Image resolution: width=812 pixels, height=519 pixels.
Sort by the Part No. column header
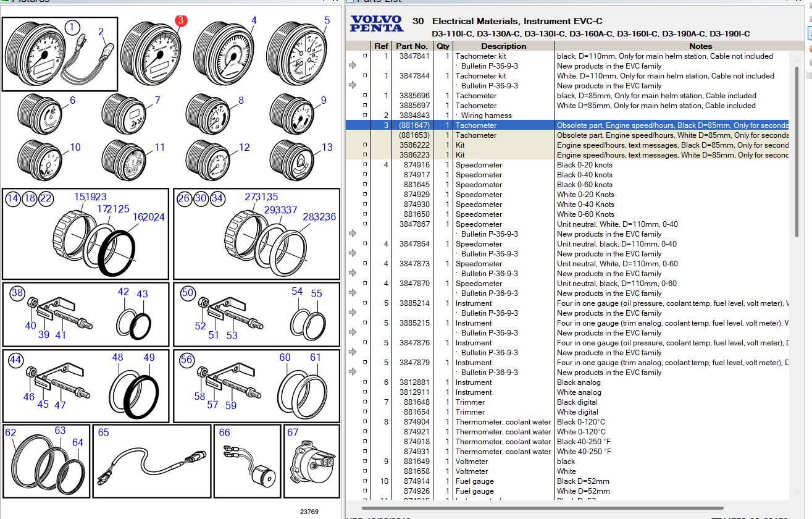click(x=412, y=46)
